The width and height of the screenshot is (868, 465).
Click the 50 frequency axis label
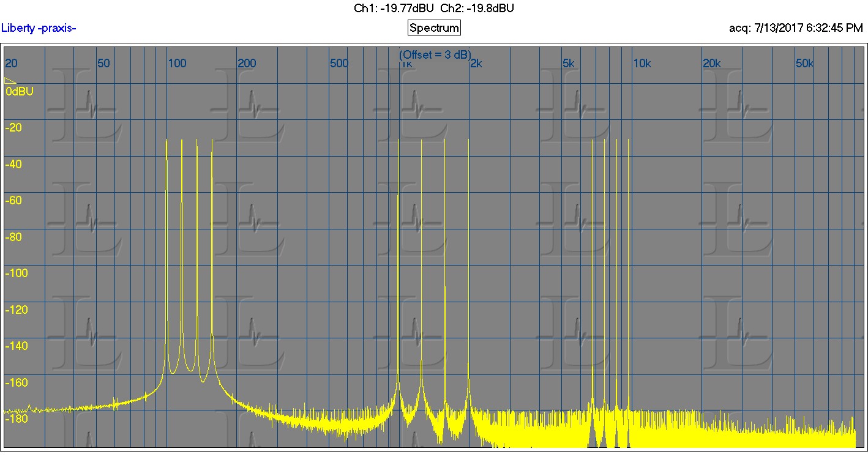coord(104,63)
